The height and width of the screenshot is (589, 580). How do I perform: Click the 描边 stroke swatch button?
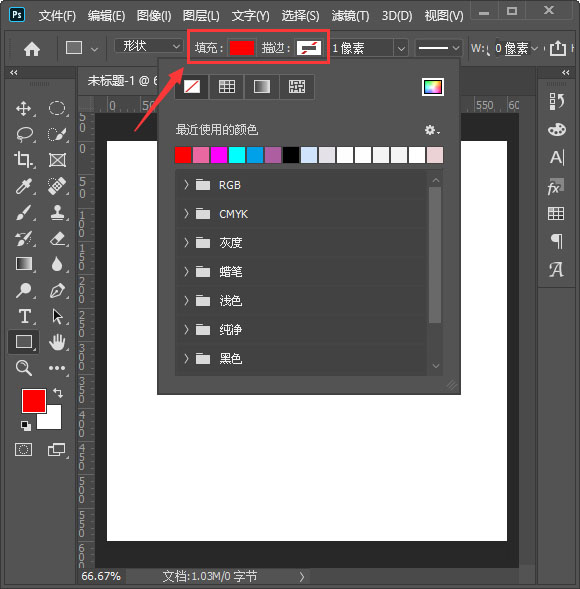point(309,48)
